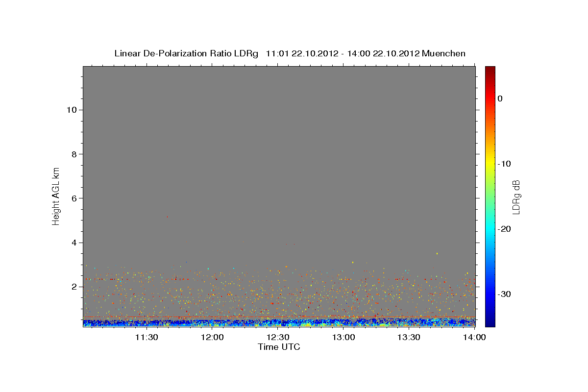This screenshot has width=588, height=392.
Task: Click the height tick label 4
Action: pyautogui.click(x=73, y=243)
